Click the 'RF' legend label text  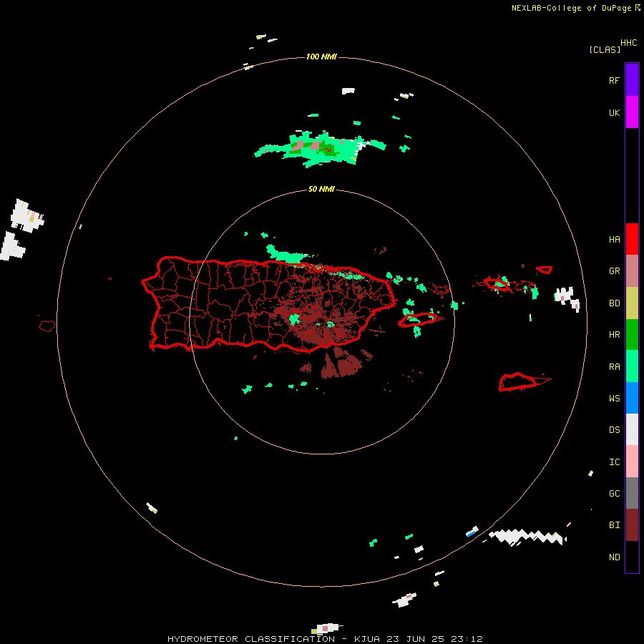pos(615,80)
